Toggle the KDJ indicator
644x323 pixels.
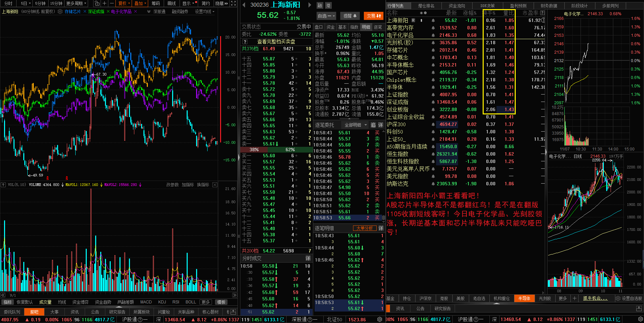tap(162, 302)
